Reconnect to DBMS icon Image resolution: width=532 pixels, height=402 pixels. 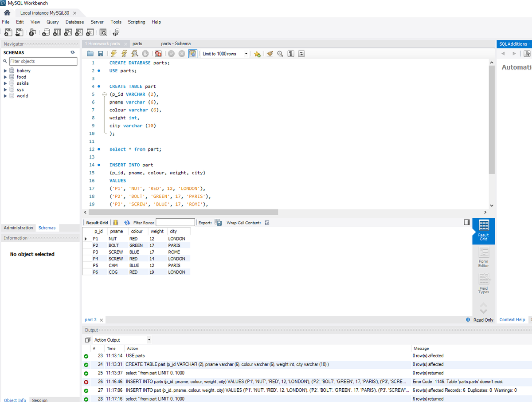pyautogui.click(x=117, y=32)
